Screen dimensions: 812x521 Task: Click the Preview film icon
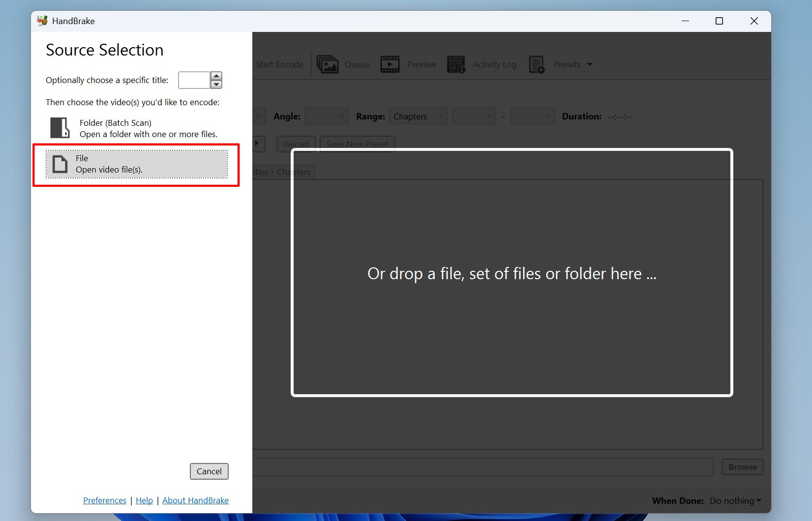tap(390, 64)
